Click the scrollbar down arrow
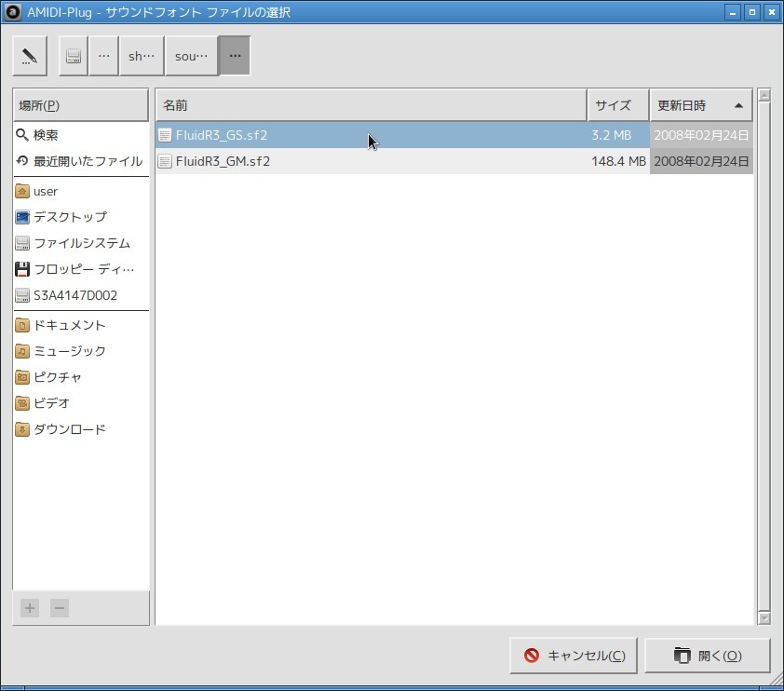This screenshot has height=691, width=784. [764, 618]
